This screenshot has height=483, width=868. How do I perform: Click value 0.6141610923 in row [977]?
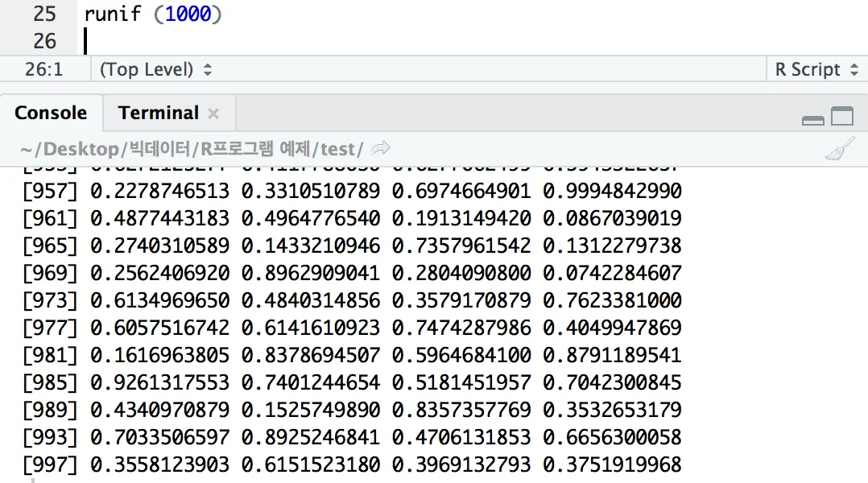point(311,328)
